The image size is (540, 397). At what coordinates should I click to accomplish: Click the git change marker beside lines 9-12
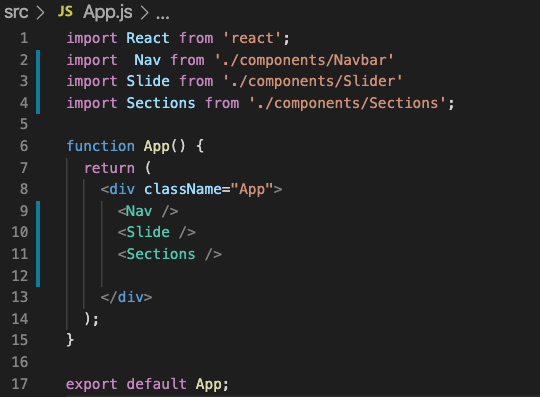pyautogui.click(x=38, y=244)
